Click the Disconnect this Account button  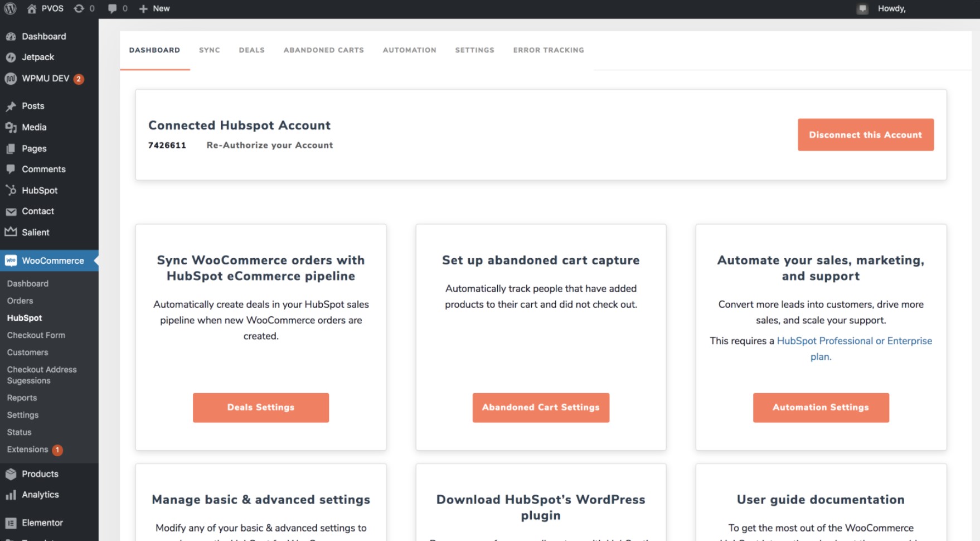865,134
